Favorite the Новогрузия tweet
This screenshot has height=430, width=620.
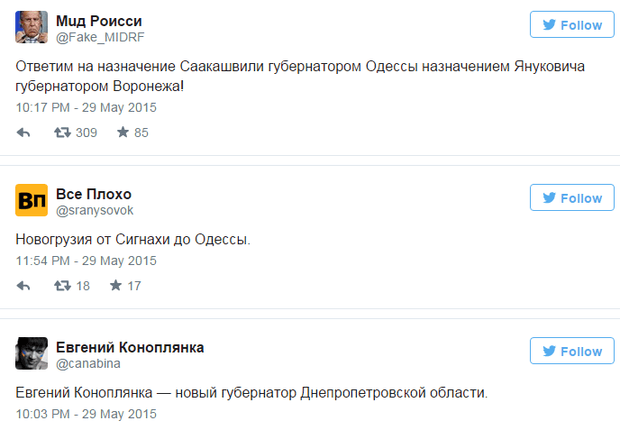point(116,285)
